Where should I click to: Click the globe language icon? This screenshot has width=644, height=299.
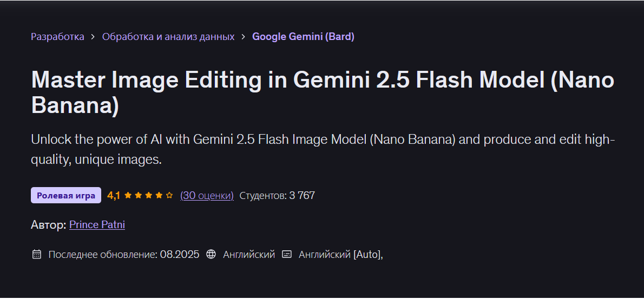click(x=211, y=254)
